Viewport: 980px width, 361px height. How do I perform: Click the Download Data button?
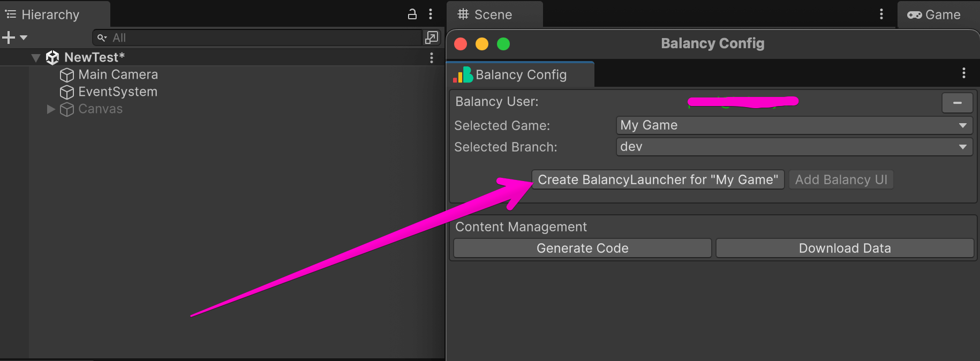tap(845, 248)
